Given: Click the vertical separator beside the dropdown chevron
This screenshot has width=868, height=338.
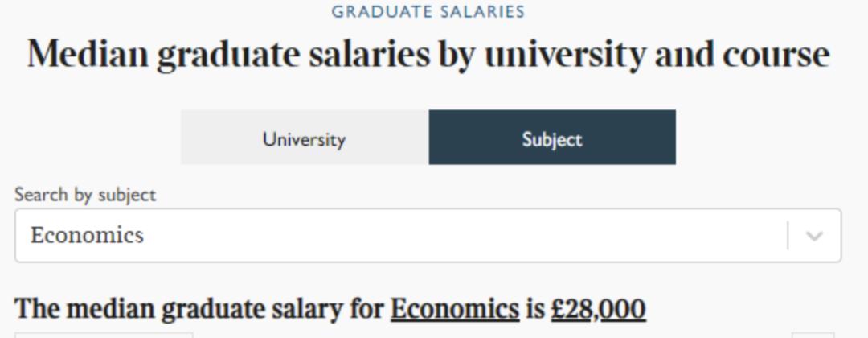Looking at the screenshot, I should (x=788, y=236).
